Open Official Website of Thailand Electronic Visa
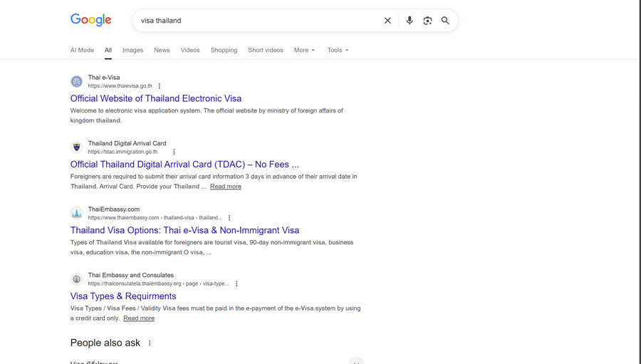 point(155,98)
